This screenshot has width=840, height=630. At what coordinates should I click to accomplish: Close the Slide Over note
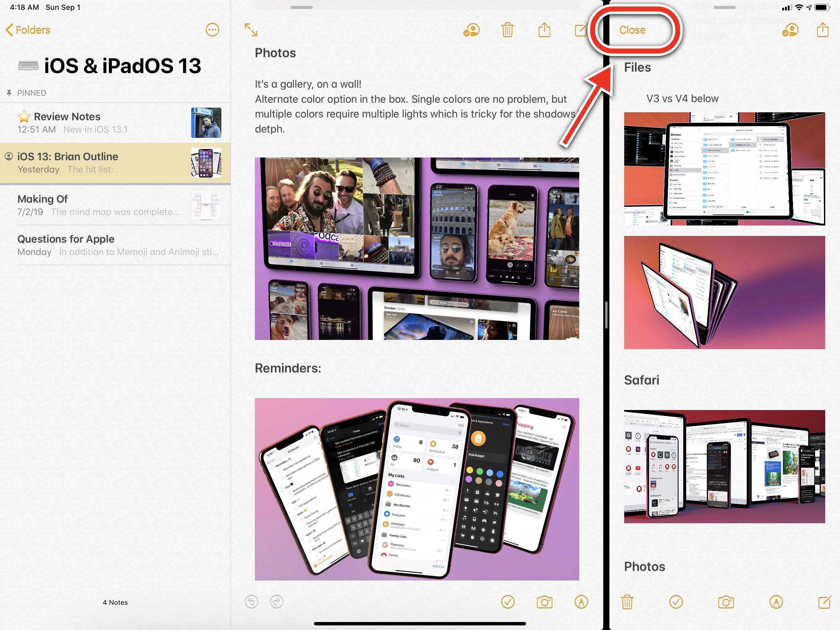tap(632, 30)
